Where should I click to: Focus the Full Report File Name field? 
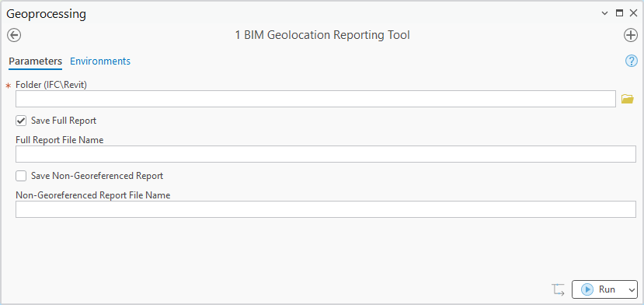[325, 154]
